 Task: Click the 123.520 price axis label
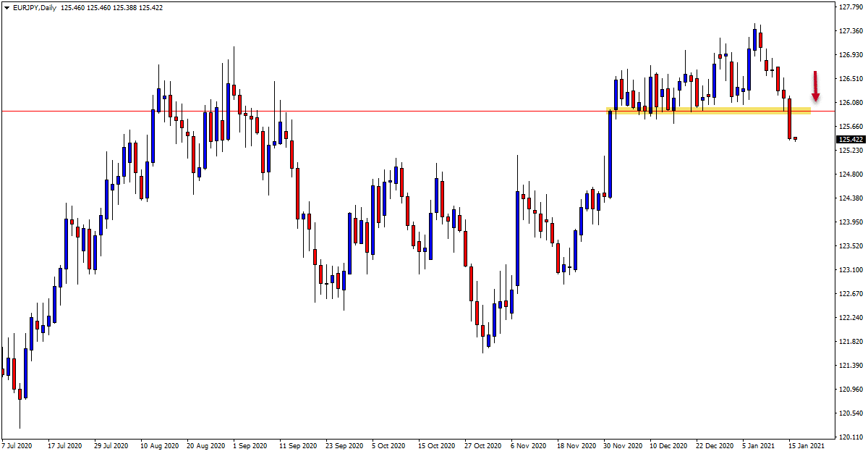[x=851, y=246]
